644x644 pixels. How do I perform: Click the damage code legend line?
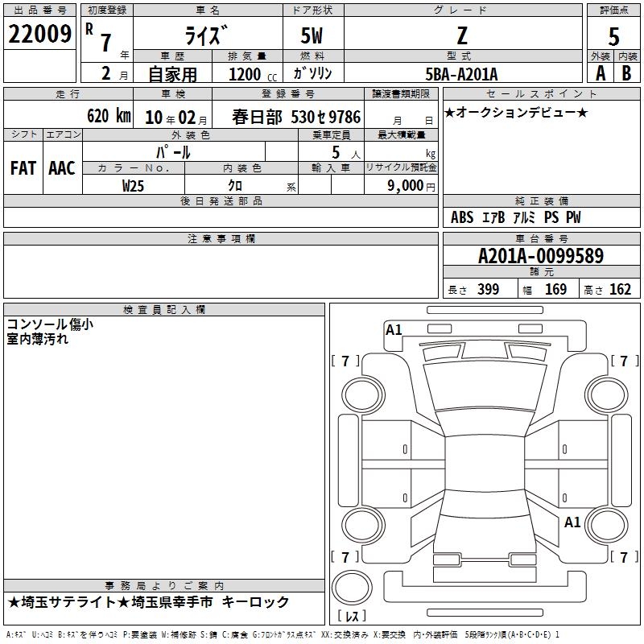[x=283, y=635]
